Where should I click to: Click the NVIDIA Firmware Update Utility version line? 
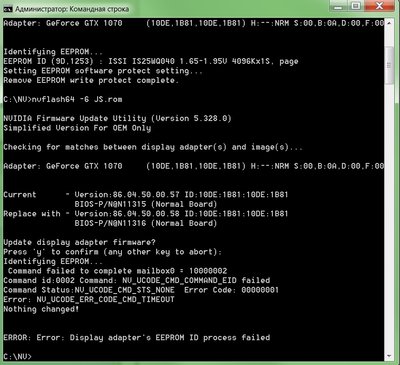coord(117,118)
